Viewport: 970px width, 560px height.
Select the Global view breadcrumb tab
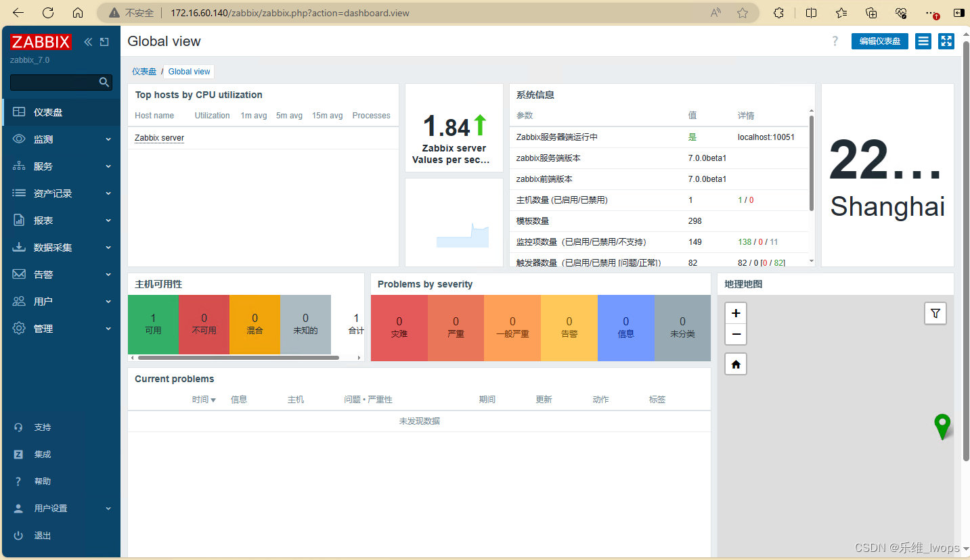coord(190,71)
